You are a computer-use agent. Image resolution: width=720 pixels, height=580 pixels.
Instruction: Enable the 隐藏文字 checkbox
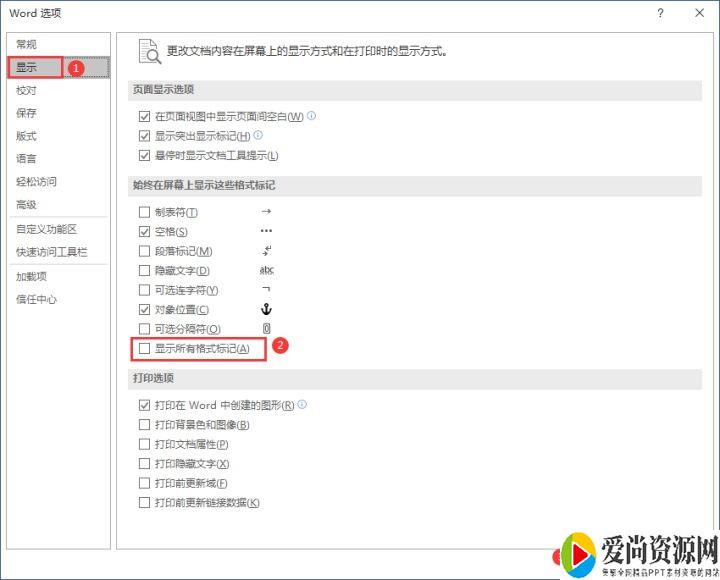click(145, 271)
